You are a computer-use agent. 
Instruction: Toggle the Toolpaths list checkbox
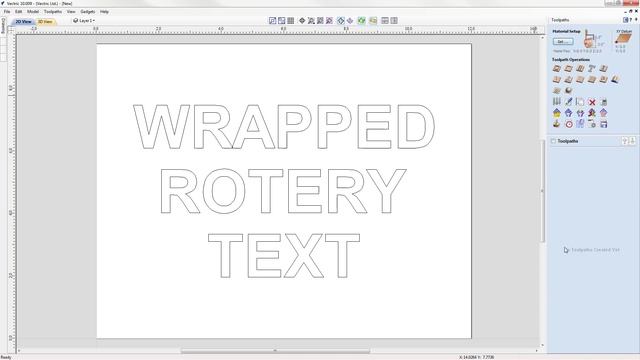[553, 141]
